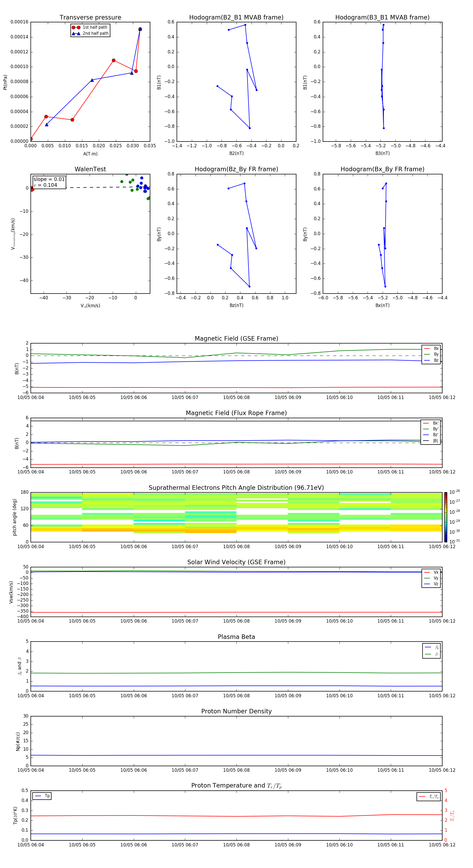Image resolution: width=473 pixels, height=868 pixels.
Task: Click the "10^-26" colorbar tick label
Action: coord(455,492)
